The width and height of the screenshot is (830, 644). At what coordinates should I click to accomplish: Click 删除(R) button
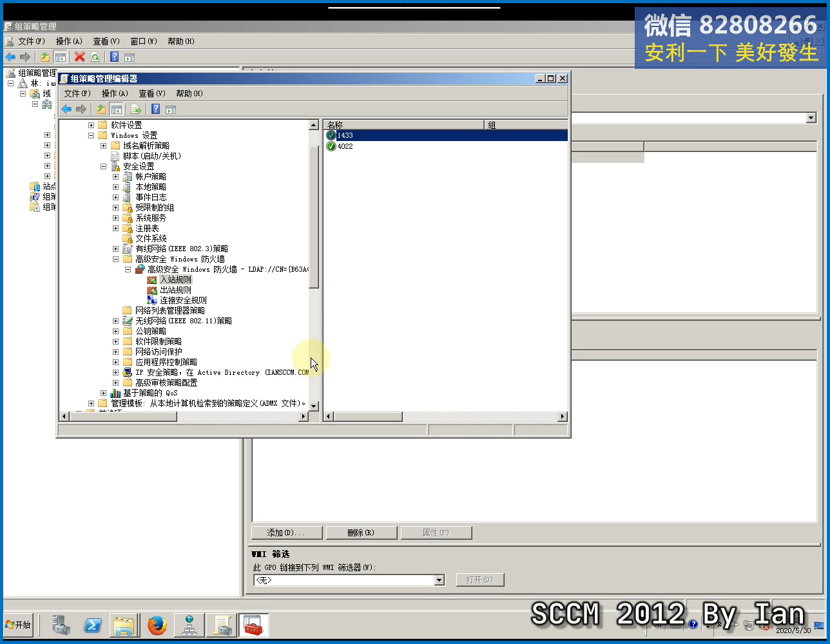[360, 533]
